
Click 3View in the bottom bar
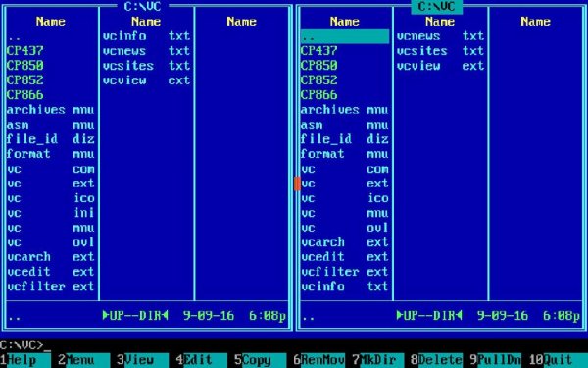coord(143,360)
